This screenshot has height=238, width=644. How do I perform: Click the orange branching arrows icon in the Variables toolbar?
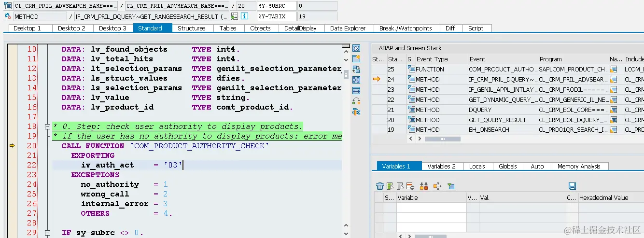[437, 186]
